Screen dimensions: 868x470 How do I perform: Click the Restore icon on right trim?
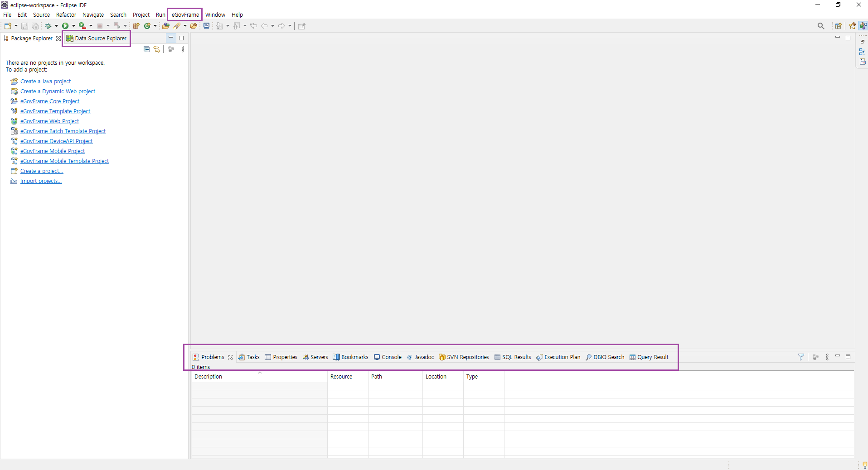[x=863, y=42]
